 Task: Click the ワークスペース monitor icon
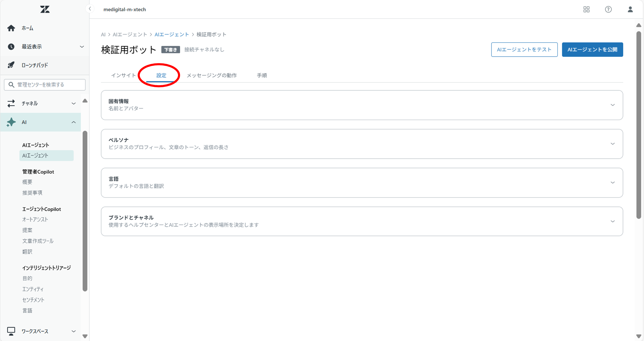coord(11,331)
